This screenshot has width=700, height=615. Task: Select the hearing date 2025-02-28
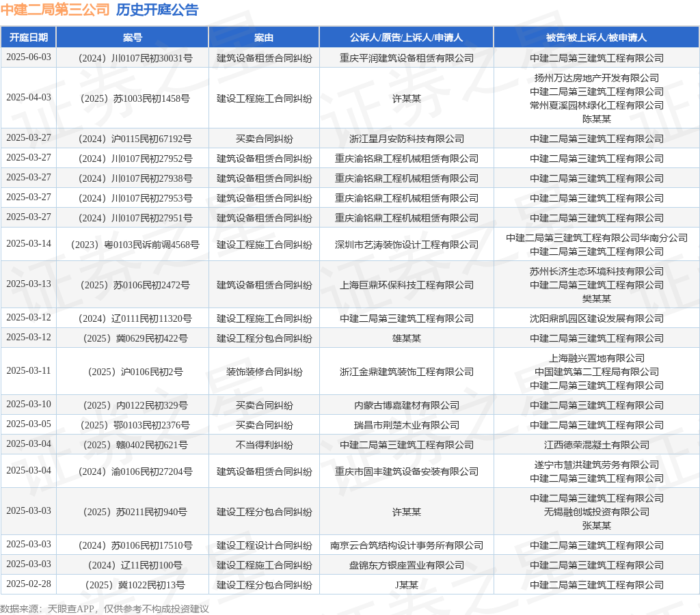29,584
